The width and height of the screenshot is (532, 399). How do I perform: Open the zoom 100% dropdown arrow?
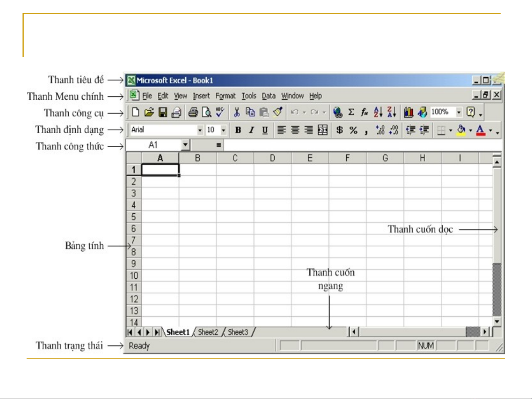pyautogui.click(x=459, y=112)
